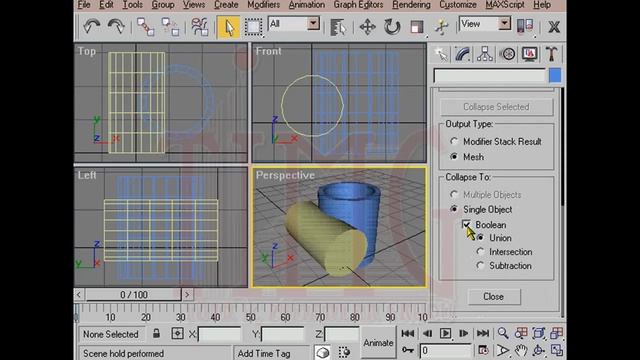
Task: Select the Modifier Stack Result radio option
Action: (x=498, y=142)
